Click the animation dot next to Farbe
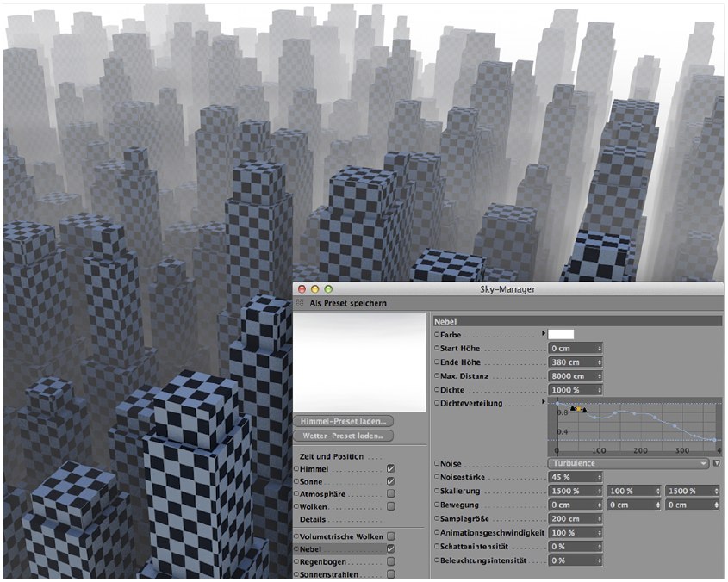Viewport: 728px width, 582px height. (437, 333)
